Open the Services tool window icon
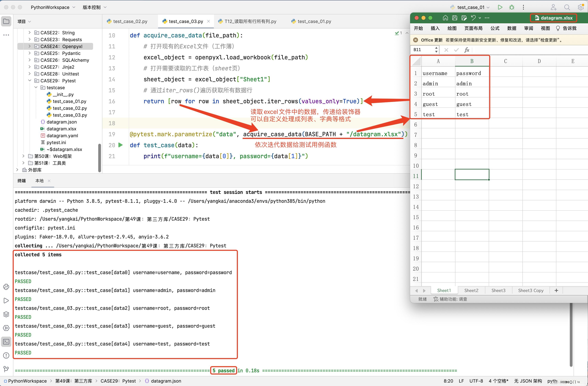 coord(6,328)
